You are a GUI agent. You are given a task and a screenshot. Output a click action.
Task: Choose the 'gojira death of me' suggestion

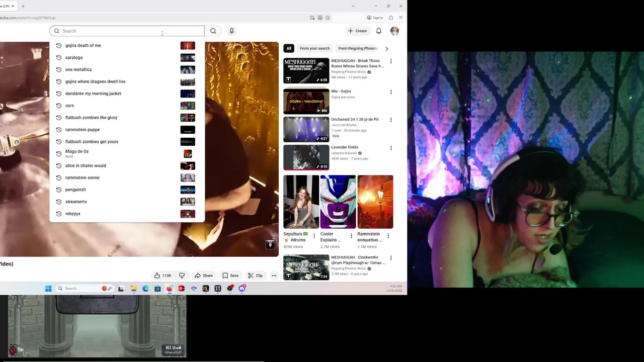point(127,45)
